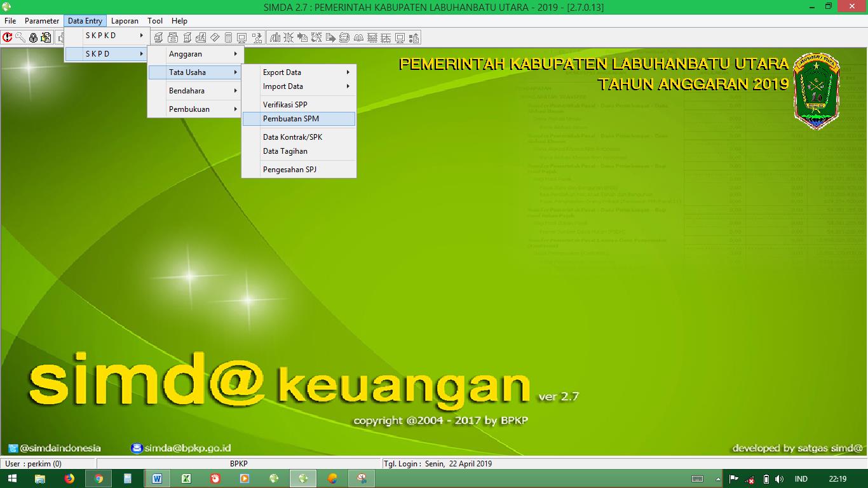Click the network status tray icon
Image resolution: width=868 pixels, height=488 pixels.
click(x=750, y=479)
